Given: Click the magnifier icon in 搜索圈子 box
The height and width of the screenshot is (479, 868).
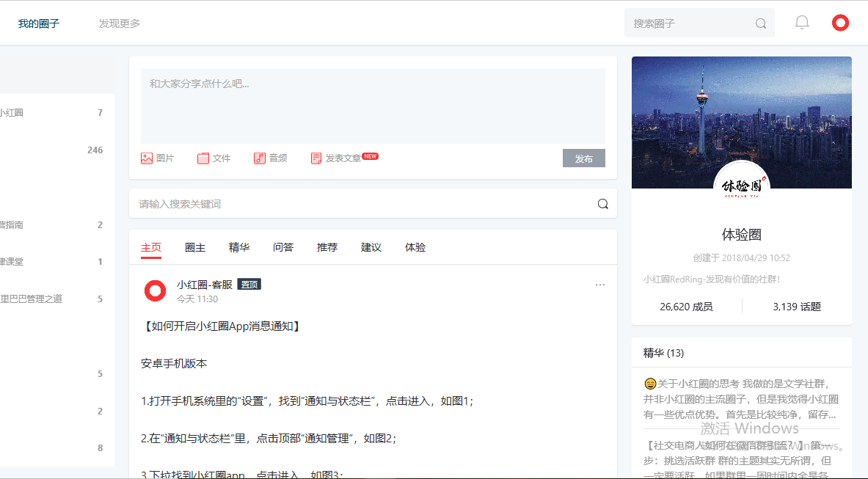Looking at the screenshot, I should 761,23.
